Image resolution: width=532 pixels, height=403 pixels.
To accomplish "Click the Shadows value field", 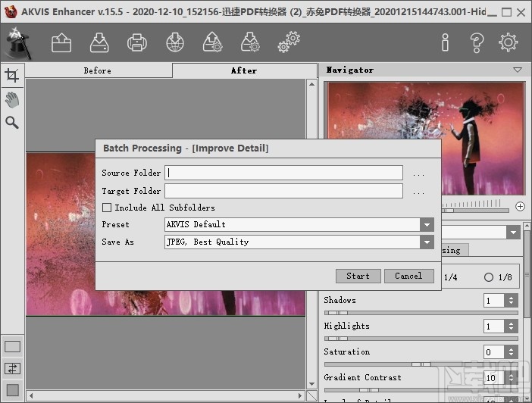I will pyautogui.click(x=494, y=300).
